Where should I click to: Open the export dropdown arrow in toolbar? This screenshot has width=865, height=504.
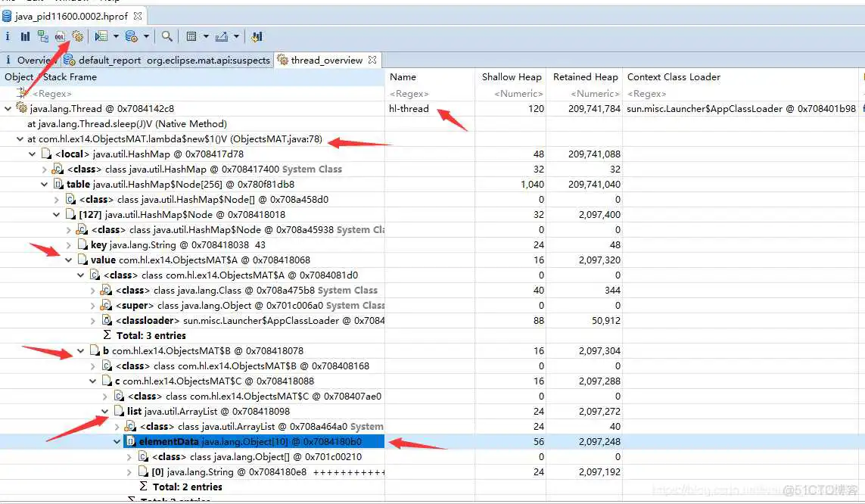tap(236, 36)
